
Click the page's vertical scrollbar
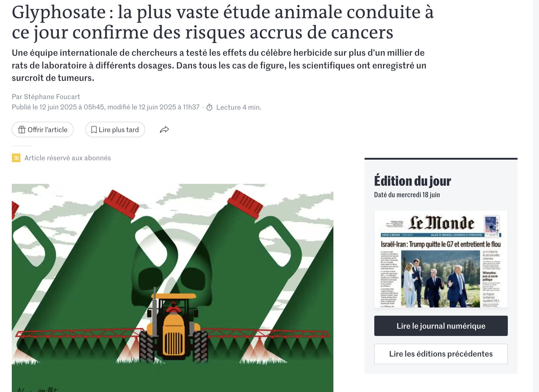536,196
